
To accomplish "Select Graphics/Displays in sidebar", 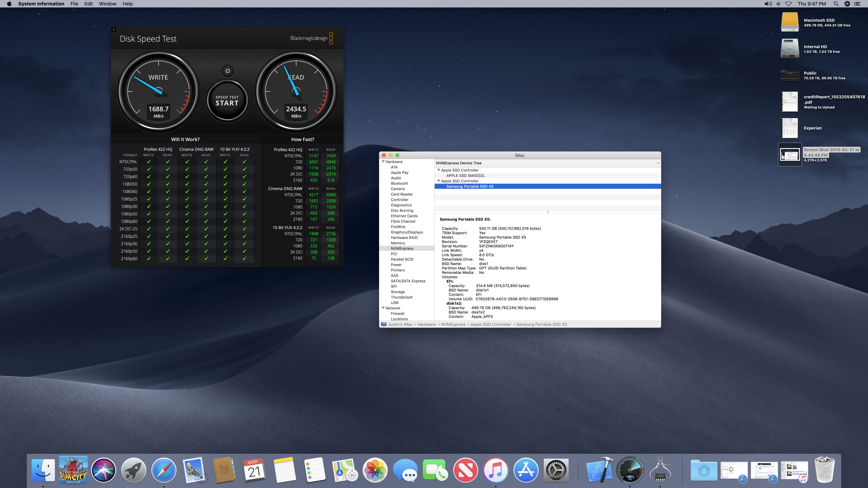I will [x=407, y=232].
